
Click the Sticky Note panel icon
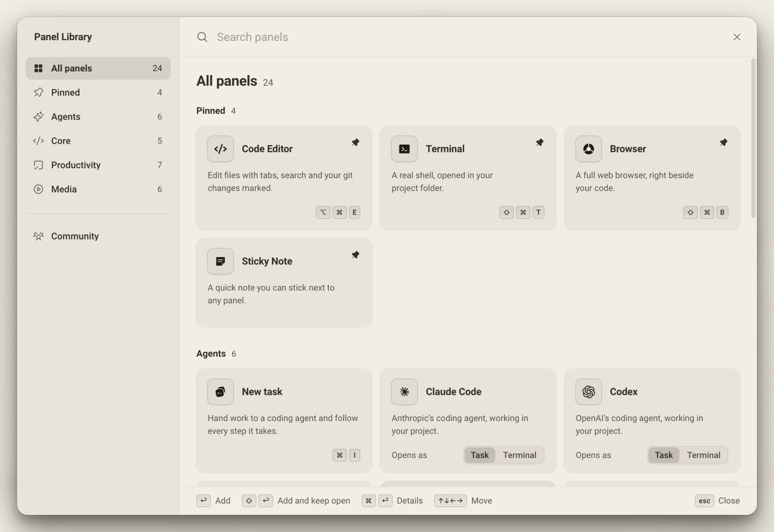coord(220,262)
